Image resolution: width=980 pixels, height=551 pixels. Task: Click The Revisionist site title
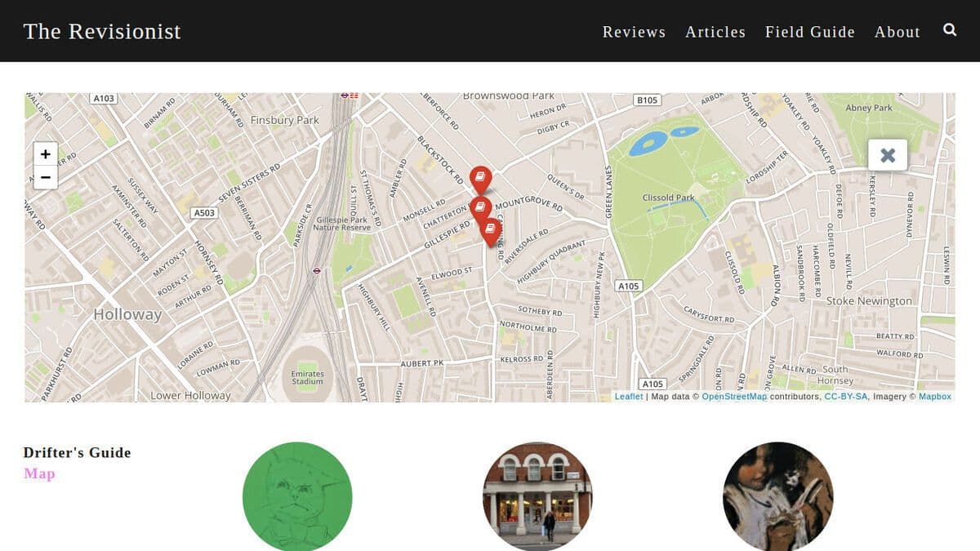tap(102, 31)
